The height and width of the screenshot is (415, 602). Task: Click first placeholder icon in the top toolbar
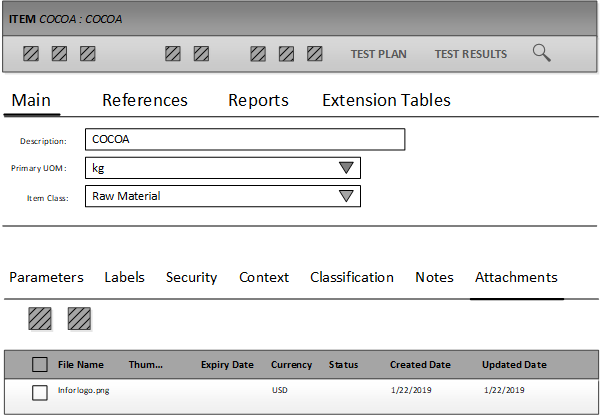coord(31,54)
